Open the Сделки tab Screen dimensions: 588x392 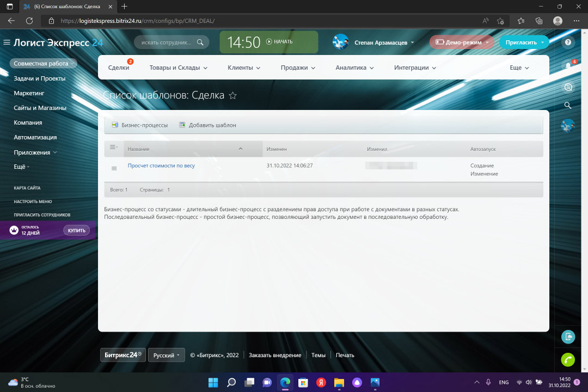[x=119, y=68]
